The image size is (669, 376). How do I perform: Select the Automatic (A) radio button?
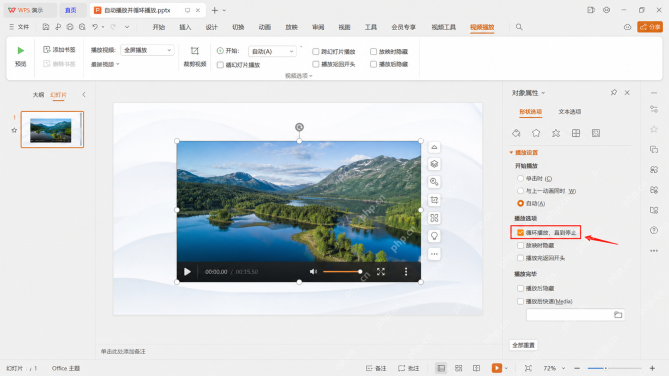[520, 203]
